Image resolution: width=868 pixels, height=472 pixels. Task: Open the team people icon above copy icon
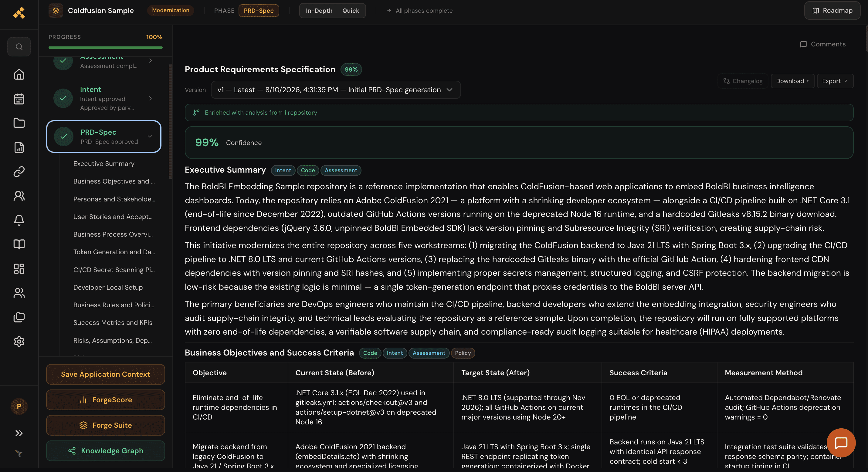19,293
